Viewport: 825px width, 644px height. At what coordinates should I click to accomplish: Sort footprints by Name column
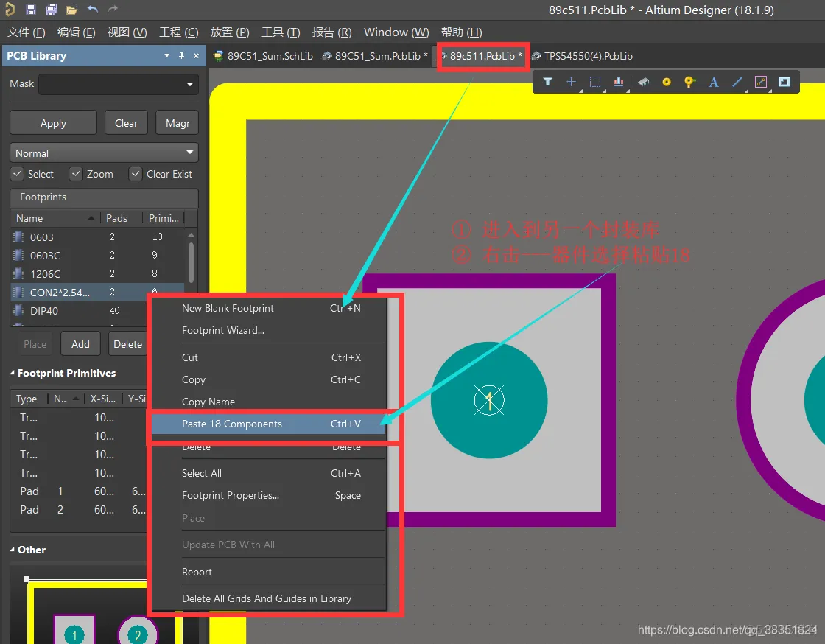(55, 218)
